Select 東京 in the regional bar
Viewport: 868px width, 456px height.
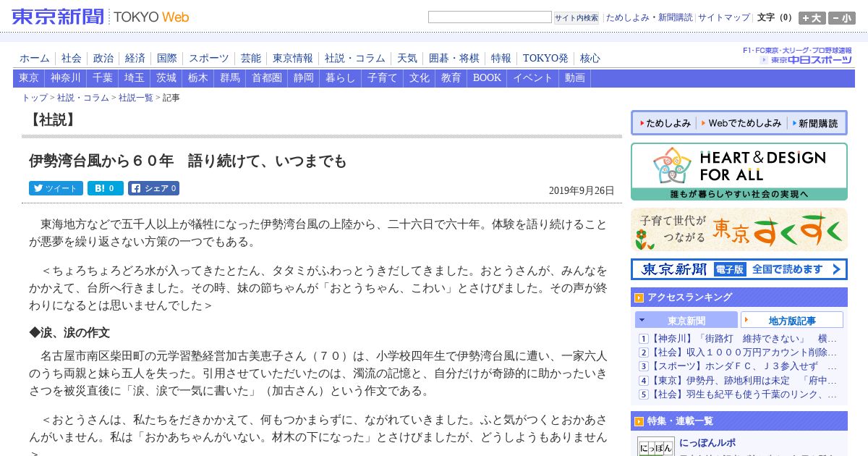pyautogui.click(x=29, y=78)
